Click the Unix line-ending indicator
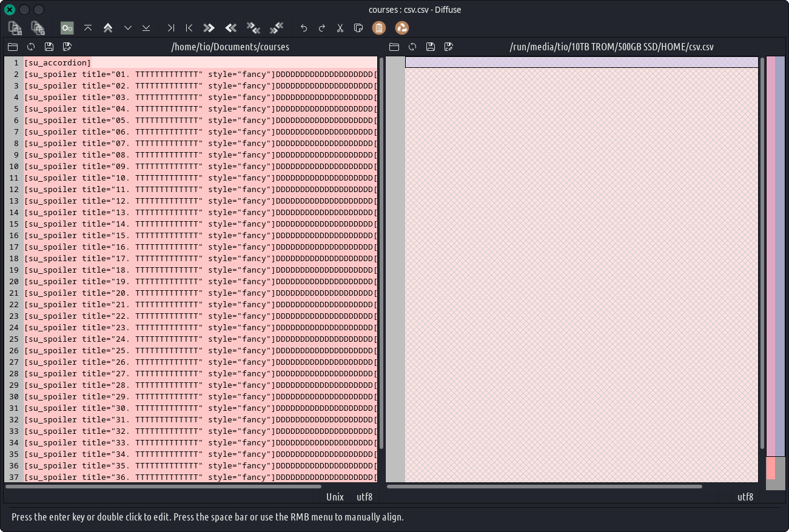The height and width of the screenshot is (532, 789). [335, 497]
